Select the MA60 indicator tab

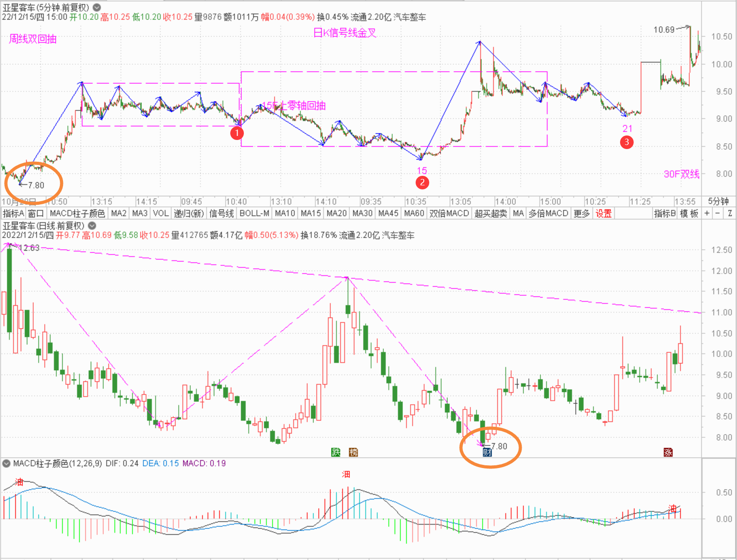point(414,213)
